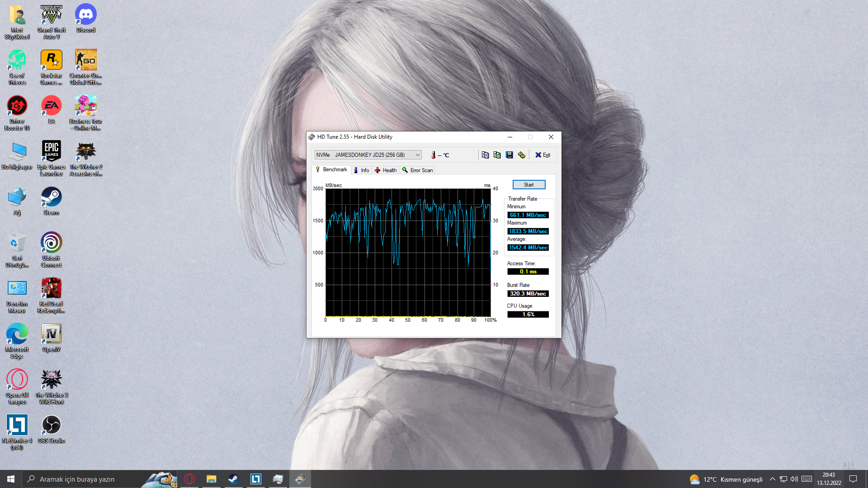Open the HD Tune options icon
Viewport: 868px width, 488px height.
pos(522,155)
